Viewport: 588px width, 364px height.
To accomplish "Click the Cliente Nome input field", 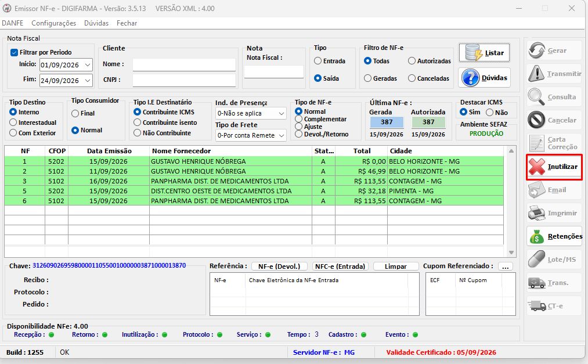I will point(184,64).
